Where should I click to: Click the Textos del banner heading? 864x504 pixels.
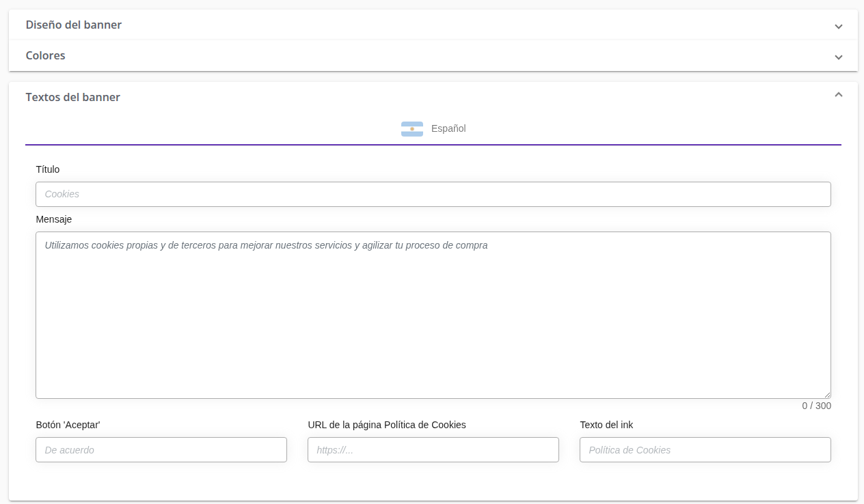click(x=73, y=97)
